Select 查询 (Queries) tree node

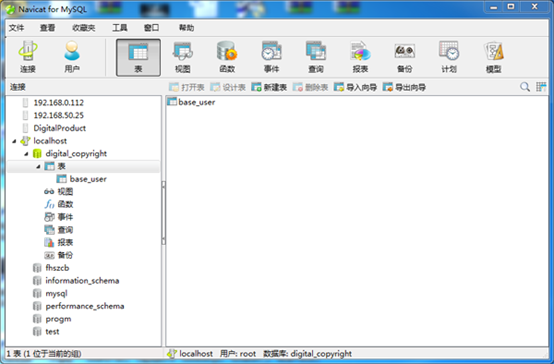click(x=65, y=230)
